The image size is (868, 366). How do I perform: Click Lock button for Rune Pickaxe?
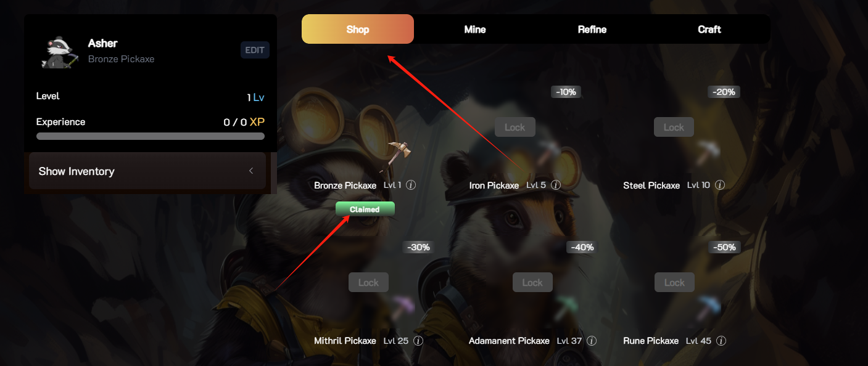674,283
